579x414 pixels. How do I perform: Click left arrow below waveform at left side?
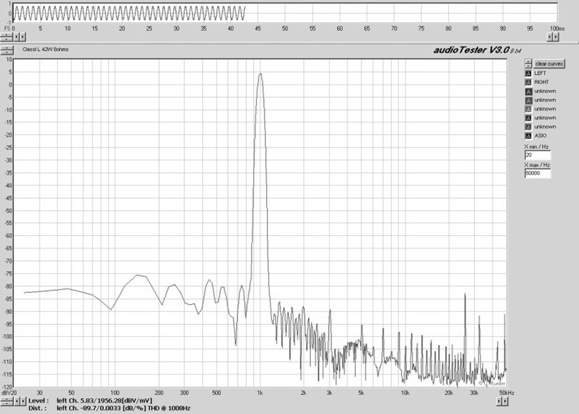coord(17,37)
